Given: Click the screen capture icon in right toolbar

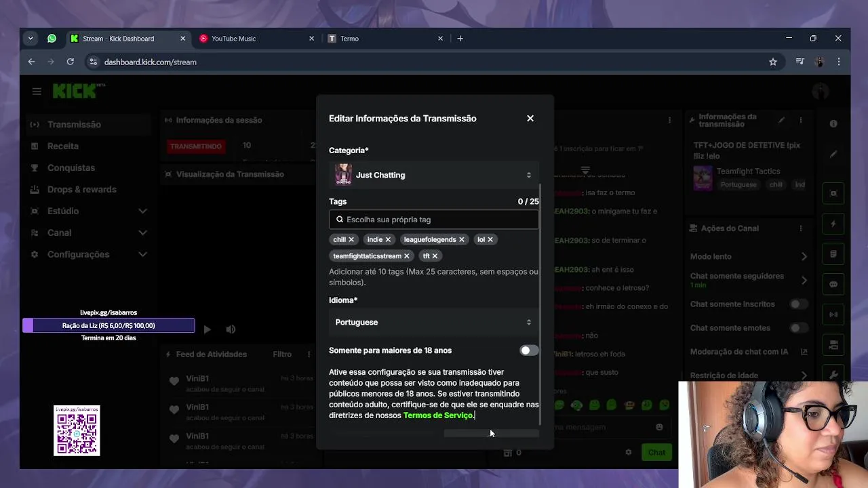Looking at the screenshot, I should point(833,193).
